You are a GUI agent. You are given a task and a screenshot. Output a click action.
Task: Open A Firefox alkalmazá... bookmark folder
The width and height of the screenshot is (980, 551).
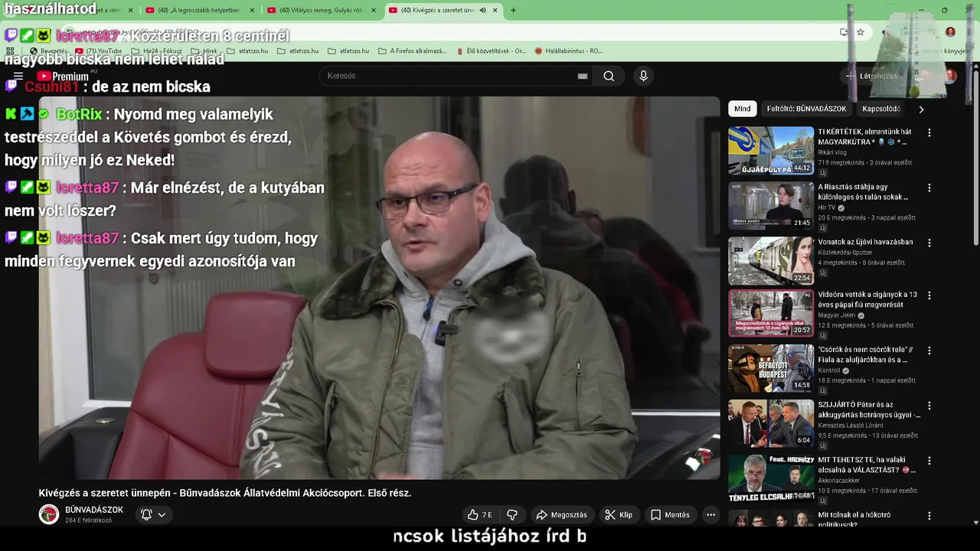(x=412, y=51)
